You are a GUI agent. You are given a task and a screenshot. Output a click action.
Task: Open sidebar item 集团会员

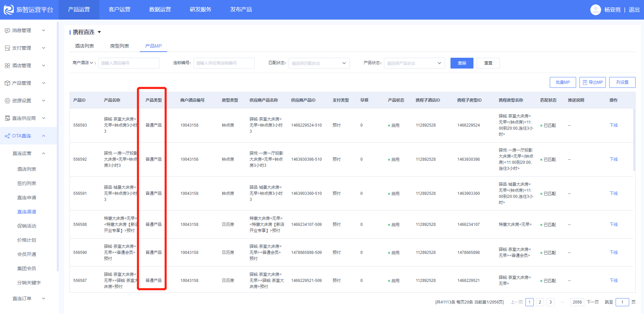click(27, 268)
